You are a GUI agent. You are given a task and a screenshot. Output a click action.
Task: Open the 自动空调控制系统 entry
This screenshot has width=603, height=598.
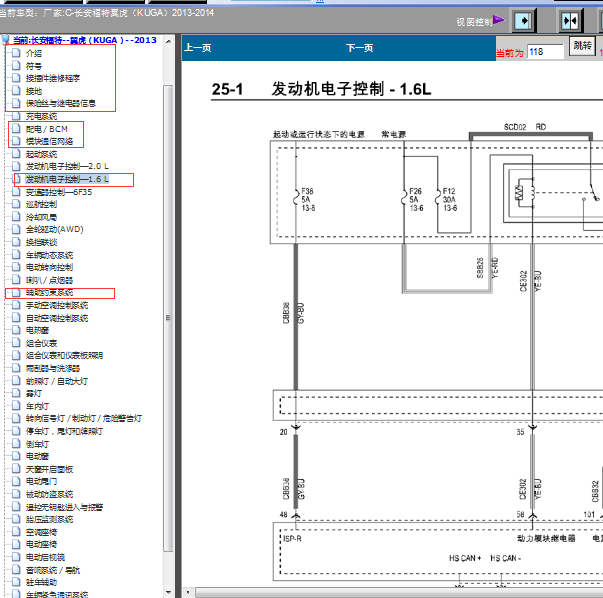(x=57, y=318)
